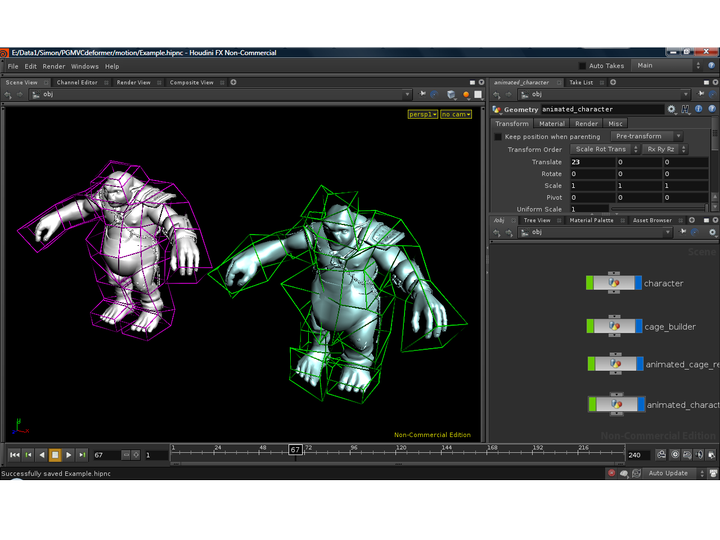Toggle the blue selectable flag on character node

point(638,283)
